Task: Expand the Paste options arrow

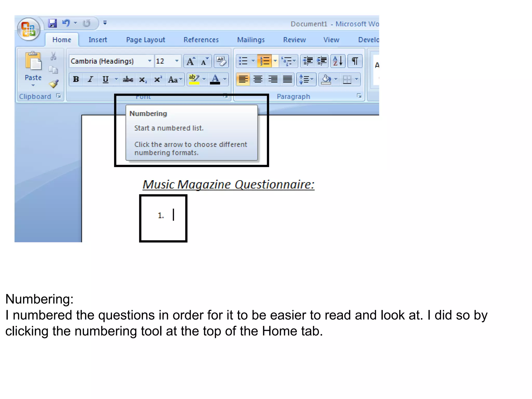Action: pyautogui.click(x=33, y=85)
